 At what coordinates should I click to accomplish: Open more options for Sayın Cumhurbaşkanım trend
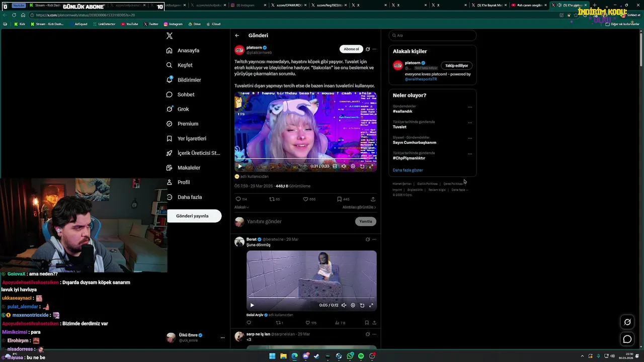pyautogui.click(x=470, y=138)
